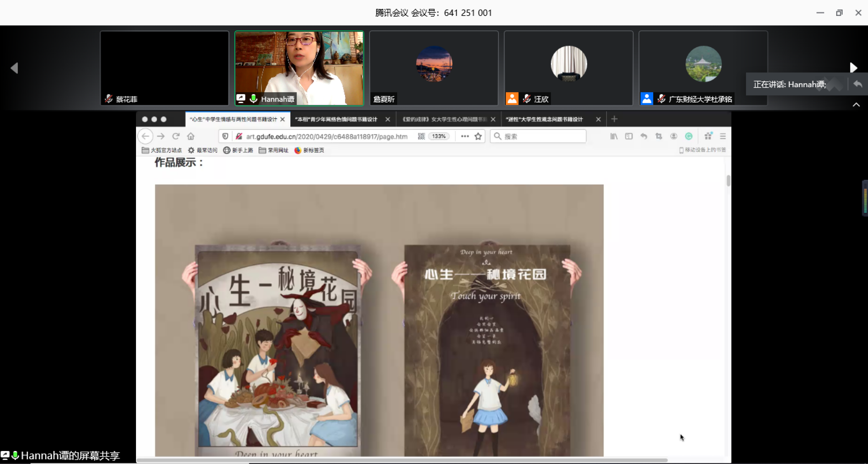
Task: Reload the page in Firefox
Action: [x=176, y=136]
